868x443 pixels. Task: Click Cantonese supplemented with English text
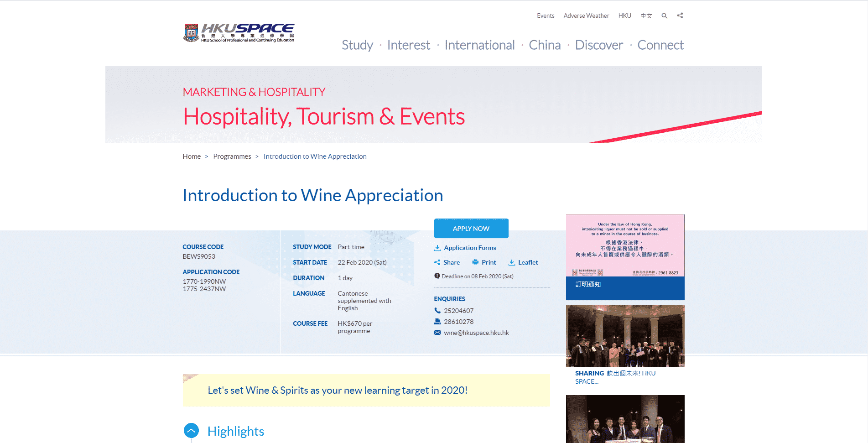coord(364,301)
